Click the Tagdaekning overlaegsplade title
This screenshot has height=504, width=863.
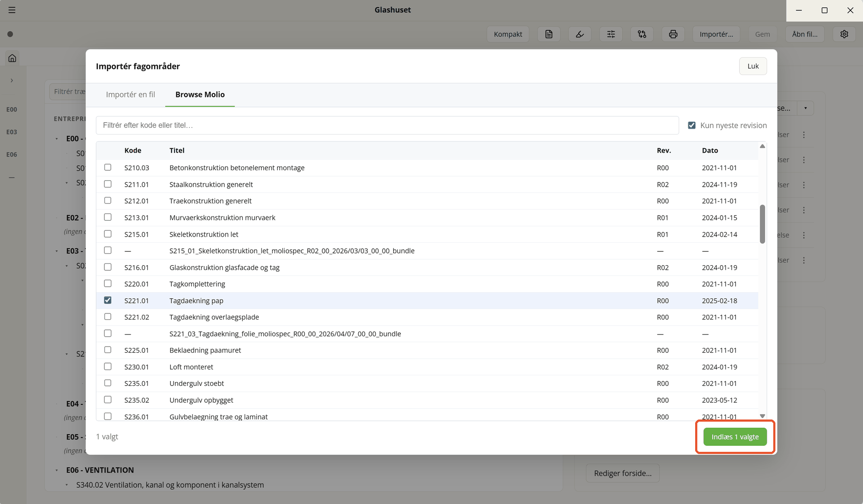214,317
